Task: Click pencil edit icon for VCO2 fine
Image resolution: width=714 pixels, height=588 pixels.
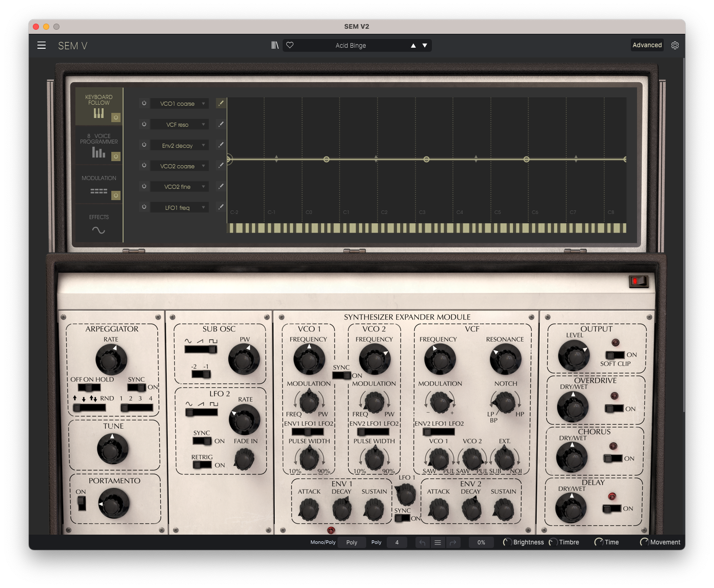Action: tap(221, 186)
